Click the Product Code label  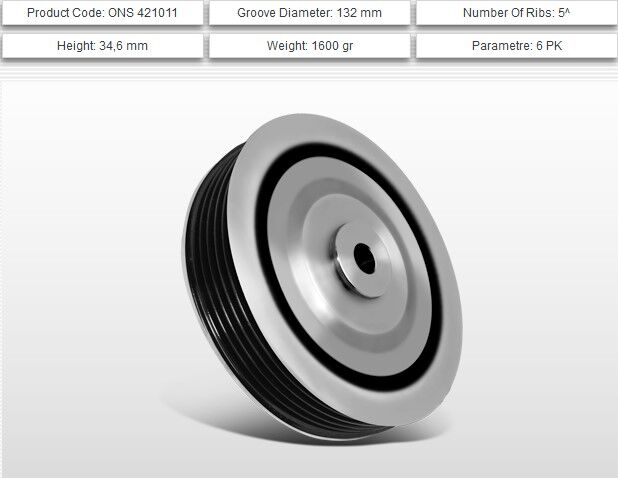[x=65, y=14]
